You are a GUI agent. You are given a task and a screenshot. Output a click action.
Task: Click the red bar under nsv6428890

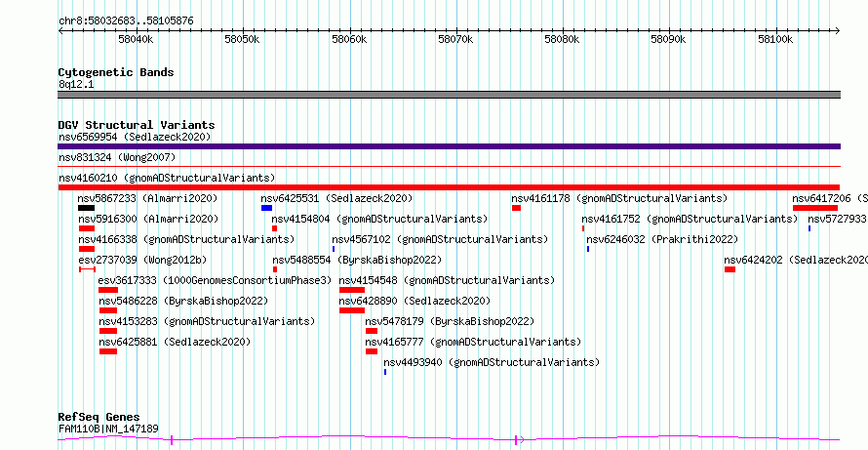[352, 310]
